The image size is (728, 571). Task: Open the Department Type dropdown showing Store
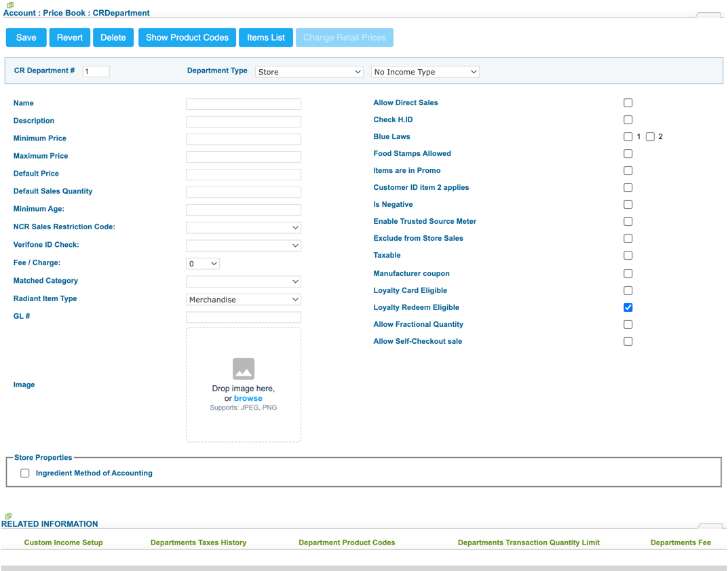309,71
